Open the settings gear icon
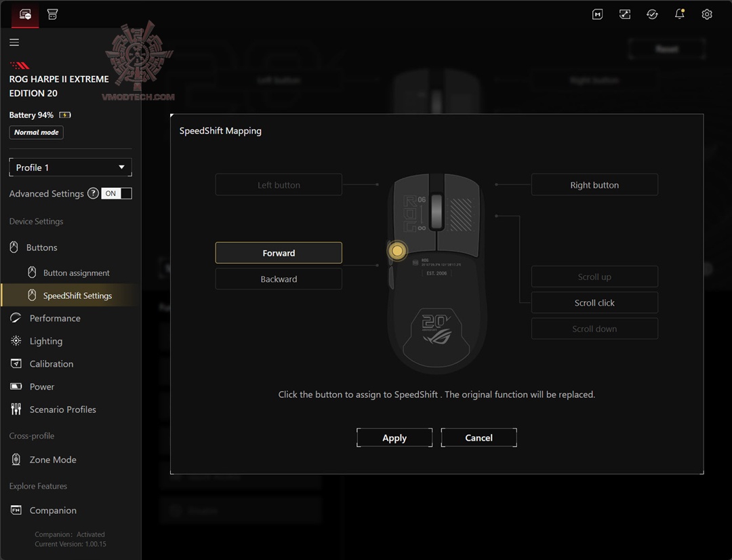 tap(707, 14)
